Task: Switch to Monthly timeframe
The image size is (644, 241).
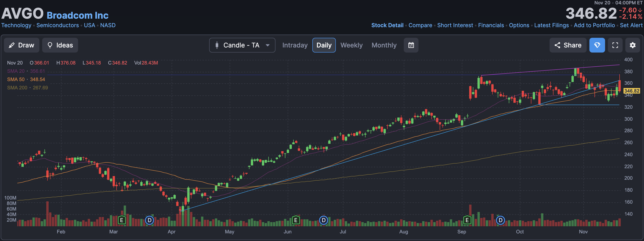Action: (384, 45)
